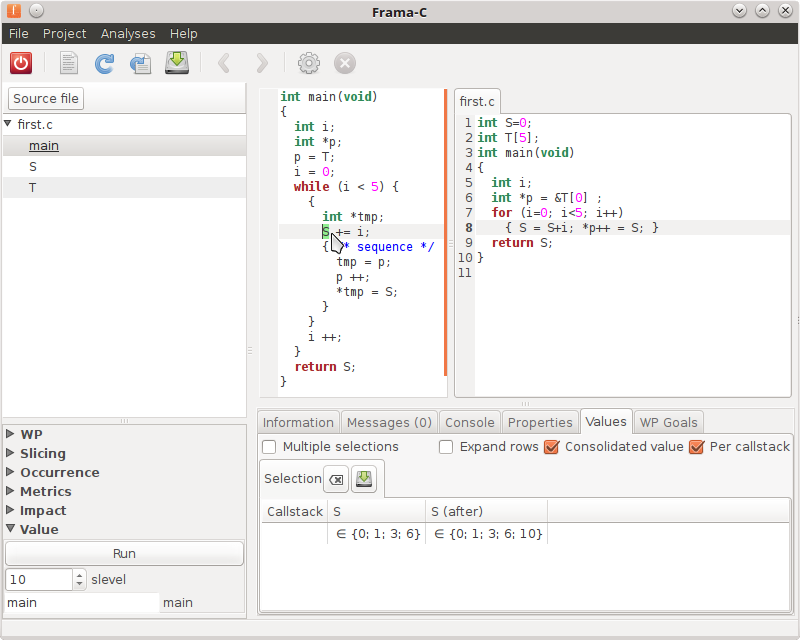
Task: Collapse the first.c tree node
Action: 8,124
